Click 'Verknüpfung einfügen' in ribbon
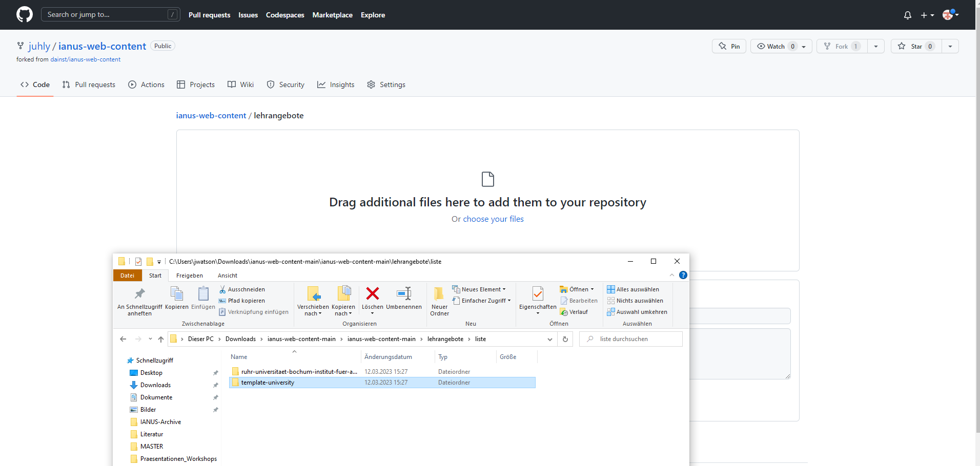980x466 pixels. 254,312
